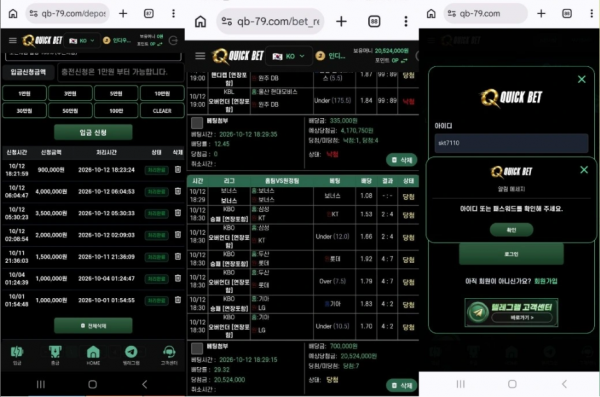Open 회원가입 sign-up link

click(x=546, y=281)
